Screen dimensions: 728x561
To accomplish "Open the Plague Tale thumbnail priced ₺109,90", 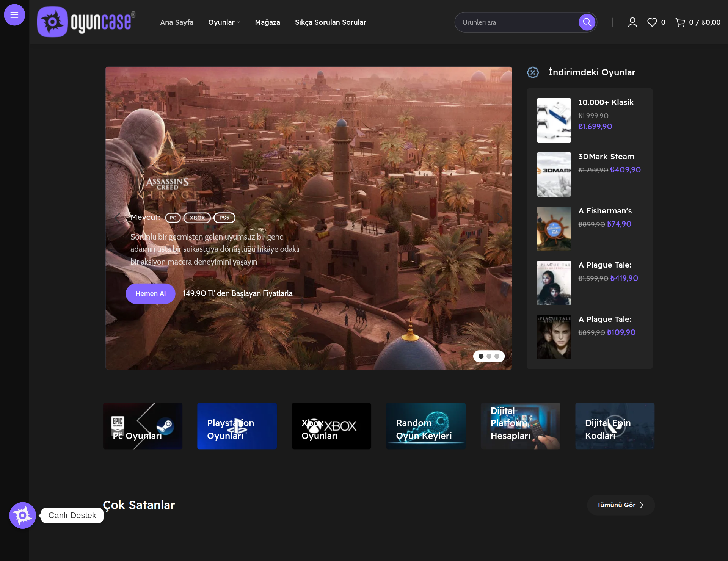I will tap(554, 337).
